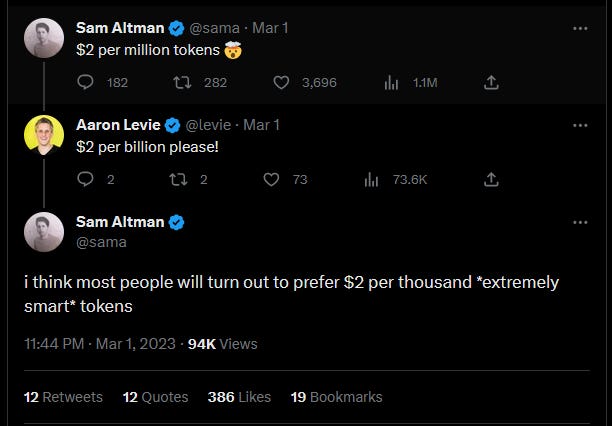The height and width of the screenshot is (426, 612).
Task: Share Sam Altman's first tweet
Action: tap(491, 83)
